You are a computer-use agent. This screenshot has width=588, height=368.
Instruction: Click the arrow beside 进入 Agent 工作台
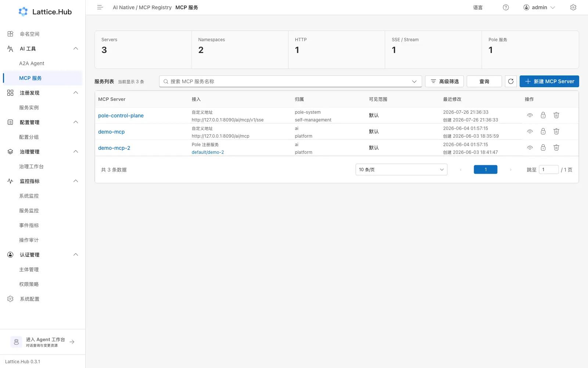click(72, 342)
